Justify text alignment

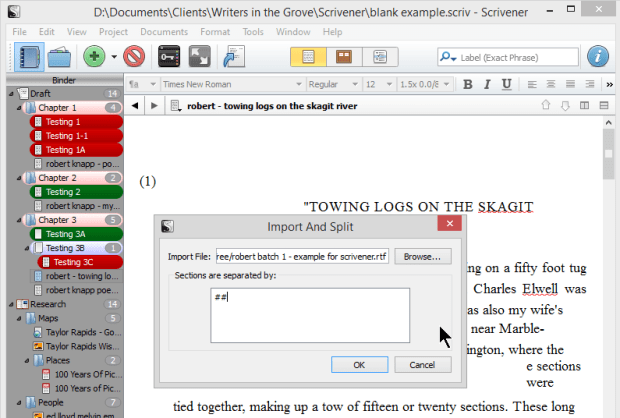point(570,84)
